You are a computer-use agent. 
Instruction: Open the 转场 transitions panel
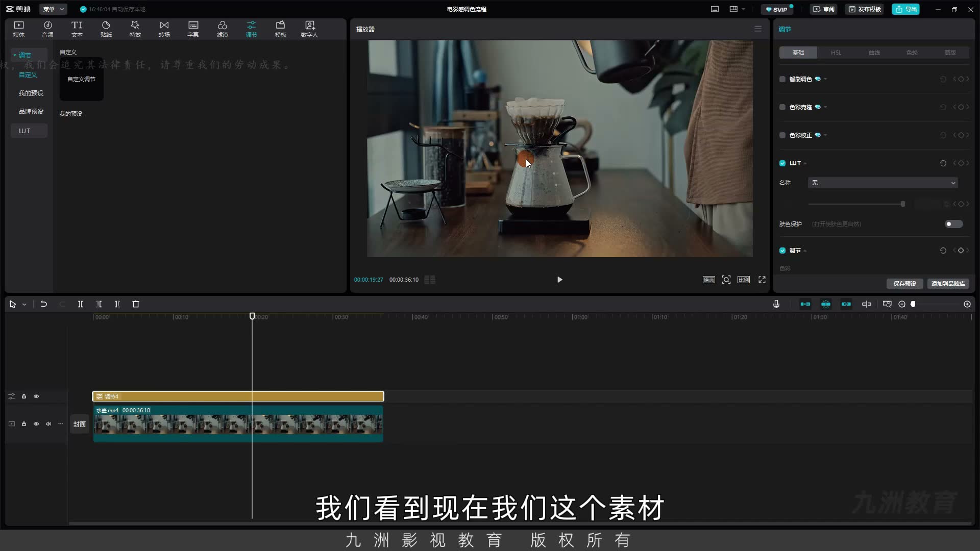click(164, 29)
